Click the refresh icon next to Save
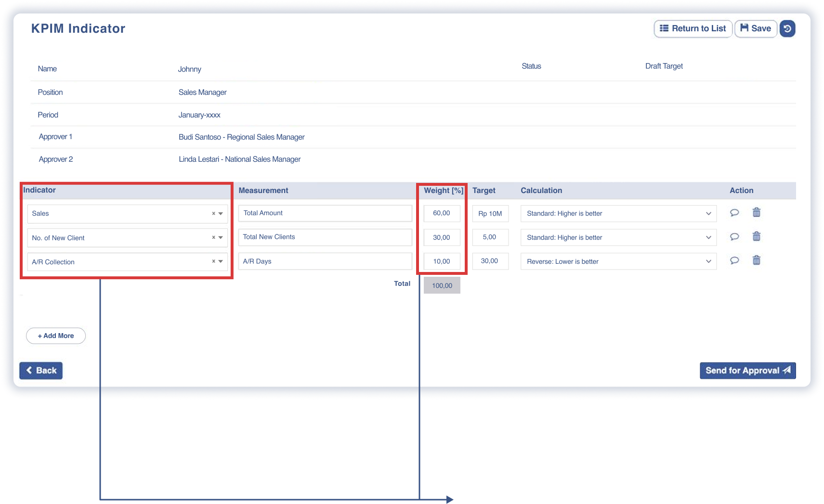Image resolution: width=824 pixels, height=504 pixels. [x=787, y=29]
